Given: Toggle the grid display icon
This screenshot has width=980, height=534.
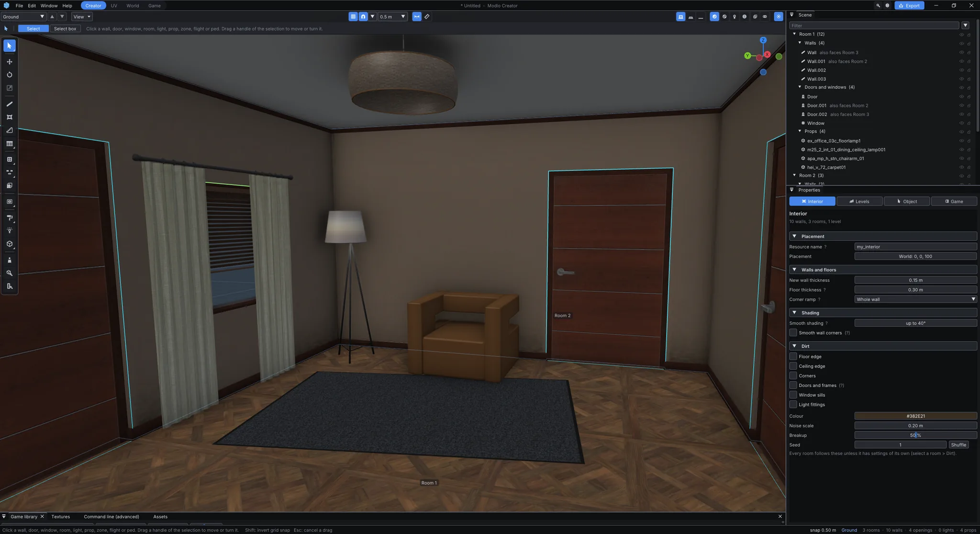Looking at the screenshot, I should 353,17.
